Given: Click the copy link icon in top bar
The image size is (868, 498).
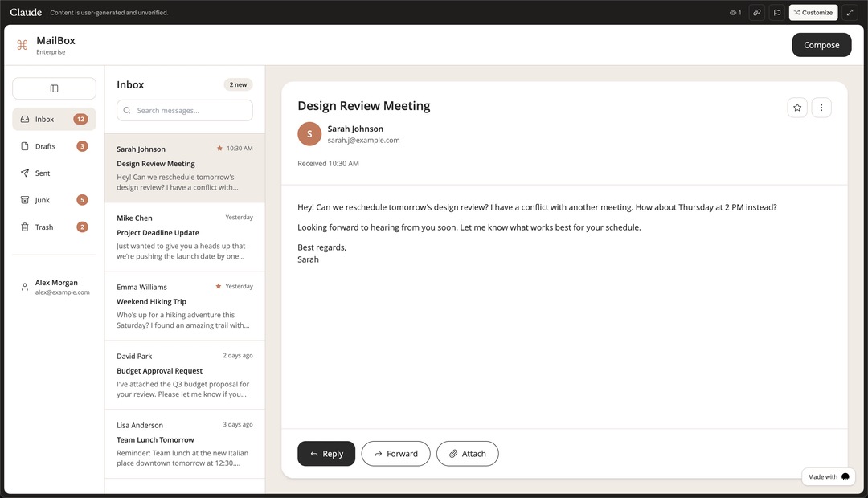Looking at the screenshot, I should click(x=757, y=12).
